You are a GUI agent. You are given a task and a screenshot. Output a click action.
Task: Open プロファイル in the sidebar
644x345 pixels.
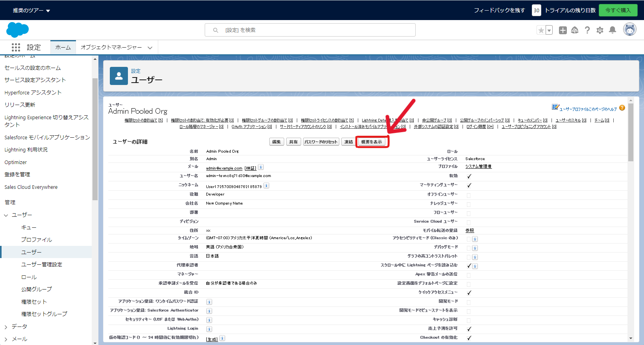coord(37,240)
